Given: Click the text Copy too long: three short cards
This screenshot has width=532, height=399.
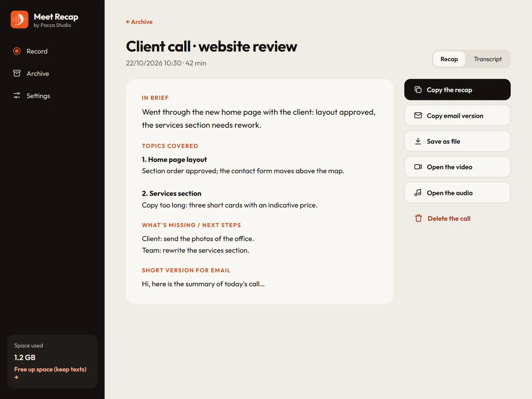Looking at the screenshot, I should pos(230,205).
